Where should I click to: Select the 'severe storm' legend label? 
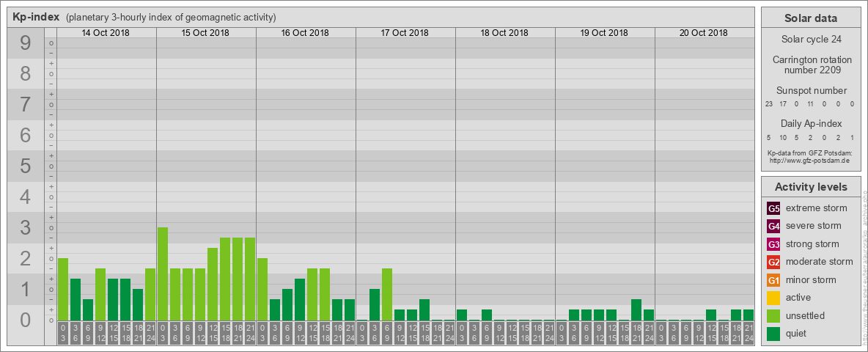pyautogui.click(x=814, y=226)
